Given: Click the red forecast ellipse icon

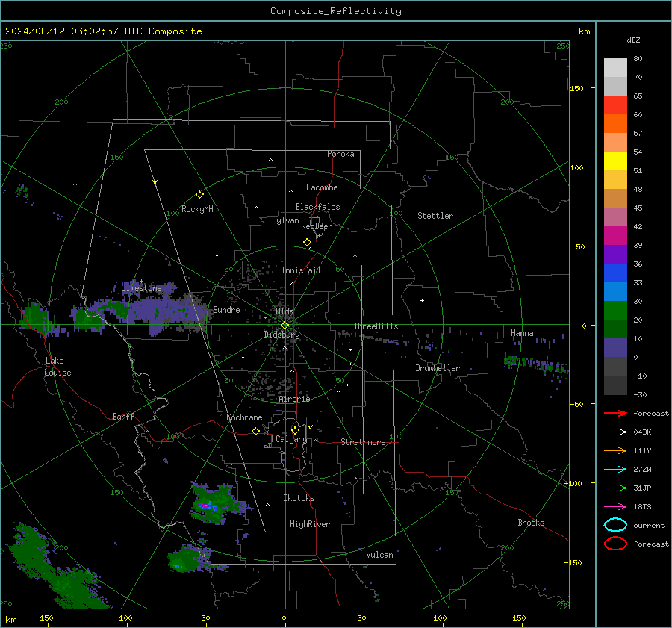Looking at the screenshot, I should [615, 544].
